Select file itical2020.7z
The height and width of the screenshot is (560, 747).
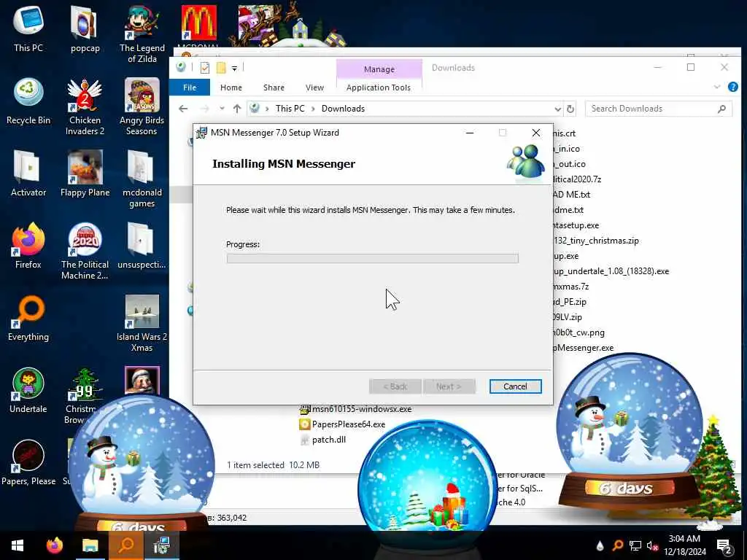click(x=577, y=179)
